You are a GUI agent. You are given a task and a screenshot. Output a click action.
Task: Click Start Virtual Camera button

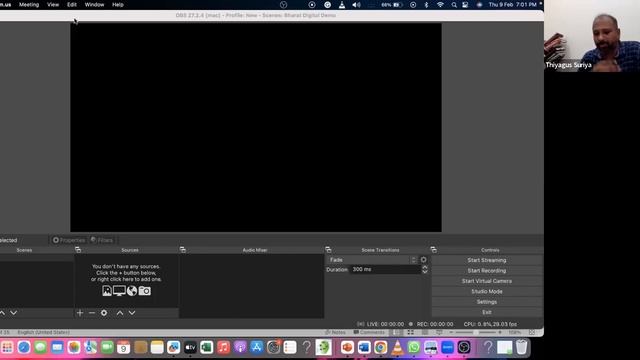click(487, 281)
